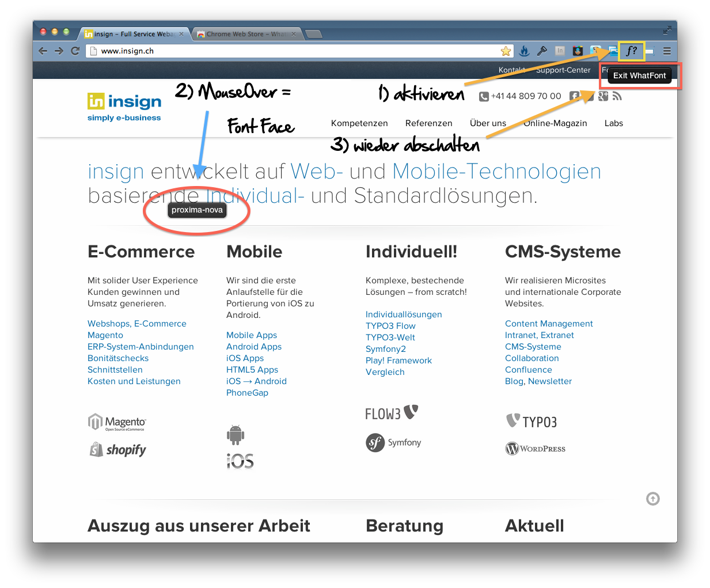Open the TYPO3 Flow link
Image resolution: width=710 pixels, height=588 pixels.
point(390,326)
